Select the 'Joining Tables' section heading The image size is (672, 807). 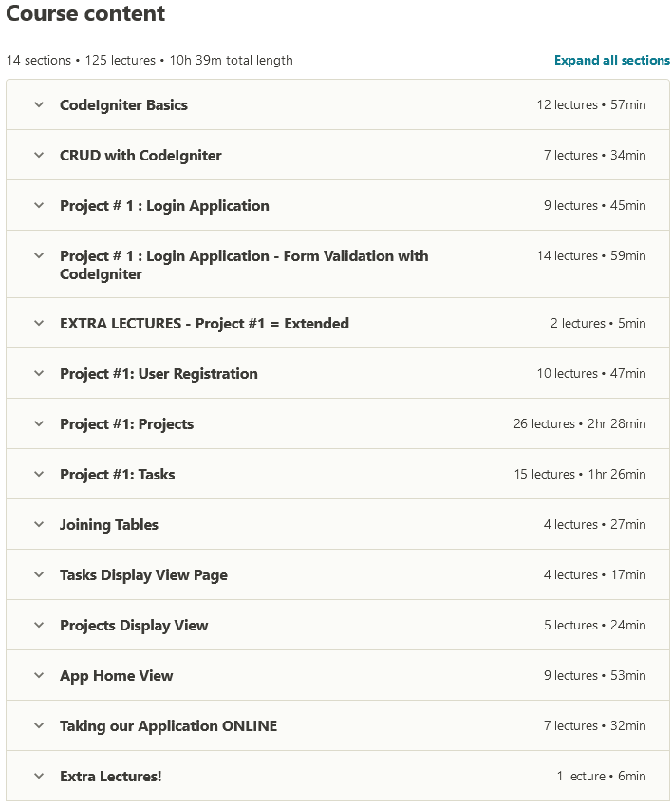point(109,524)
